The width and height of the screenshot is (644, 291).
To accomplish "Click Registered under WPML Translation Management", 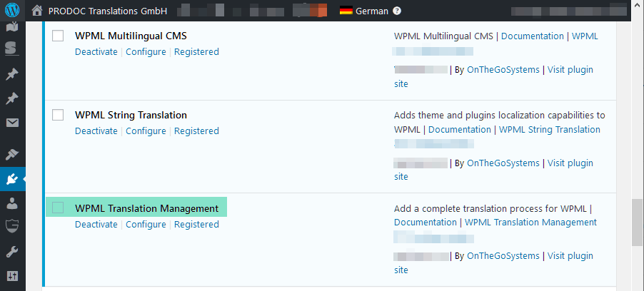I will [196, 225].
